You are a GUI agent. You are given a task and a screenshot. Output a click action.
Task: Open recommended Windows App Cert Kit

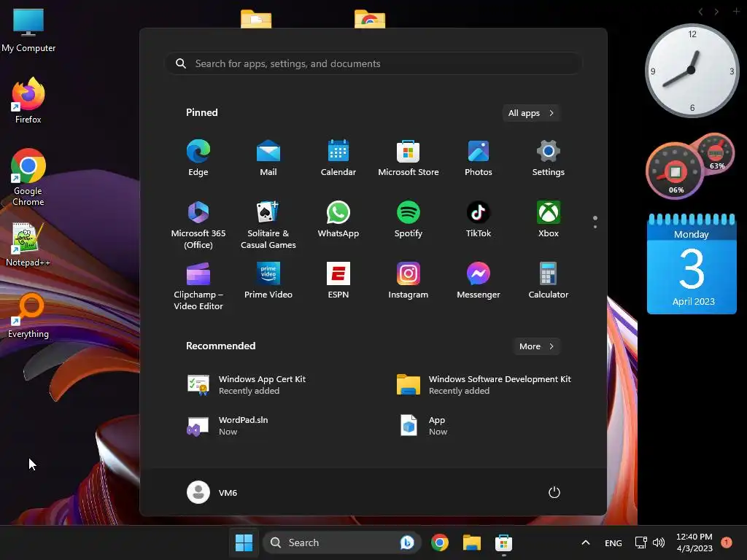pos(247,385)
